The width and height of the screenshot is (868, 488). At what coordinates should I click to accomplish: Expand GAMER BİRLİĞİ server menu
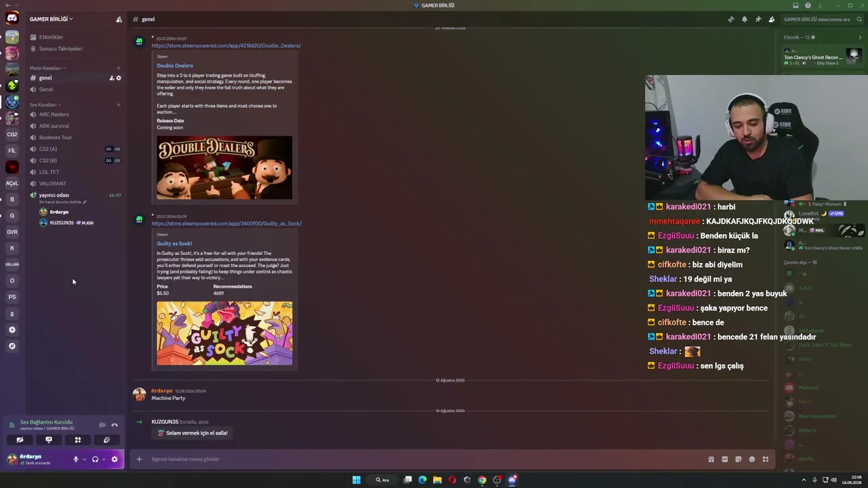click(x=52, y=19)
